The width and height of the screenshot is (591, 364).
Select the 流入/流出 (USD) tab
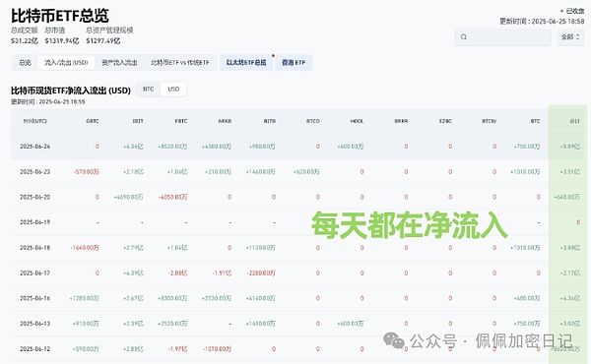66,63
